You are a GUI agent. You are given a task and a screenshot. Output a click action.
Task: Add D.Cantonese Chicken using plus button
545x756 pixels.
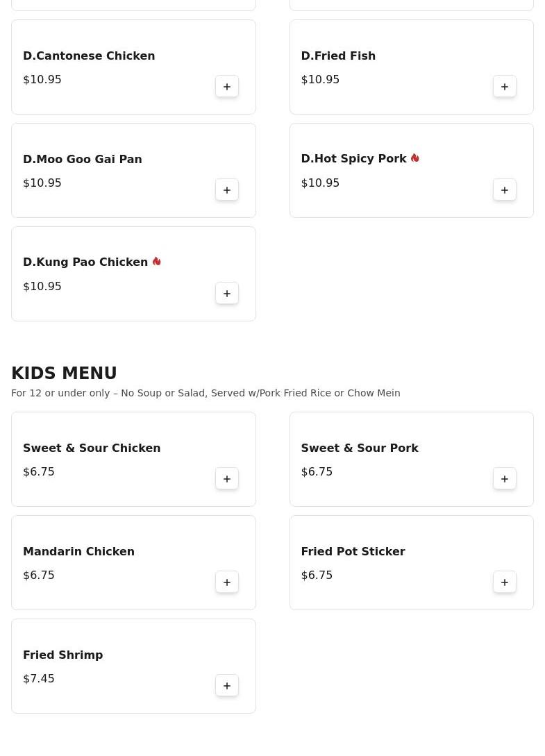click(x=227, y=86)
